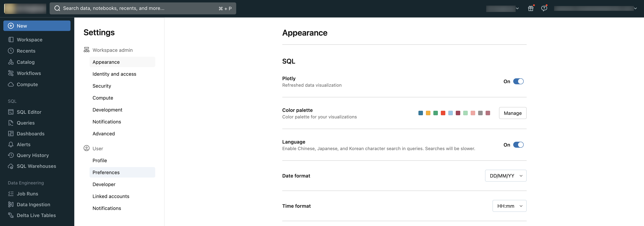Click the Workspace icon in sidebar
644x226 pixels.
pyautogui.click(x=11, y=40)
